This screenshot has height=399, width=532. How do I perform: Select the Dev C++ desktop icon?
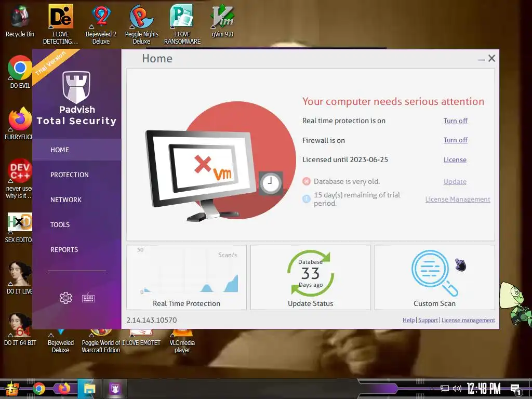pos(19,179)
